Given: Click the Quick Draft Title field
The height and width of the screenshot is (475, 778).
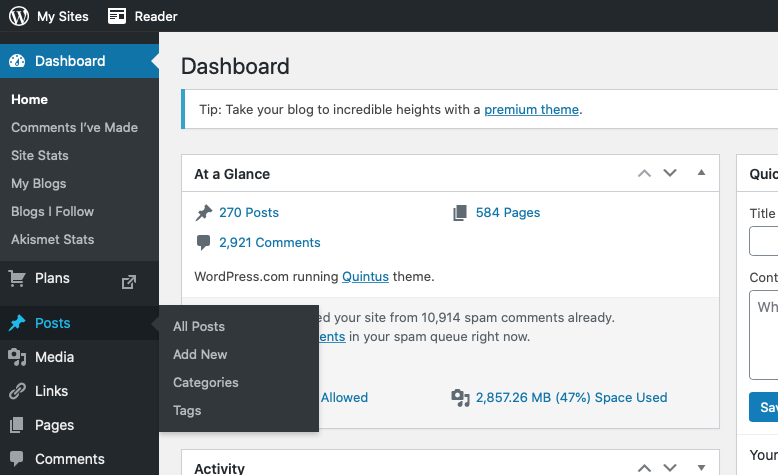Looking at the screenshot, I should pyautogui.click(x=765, y=241).
